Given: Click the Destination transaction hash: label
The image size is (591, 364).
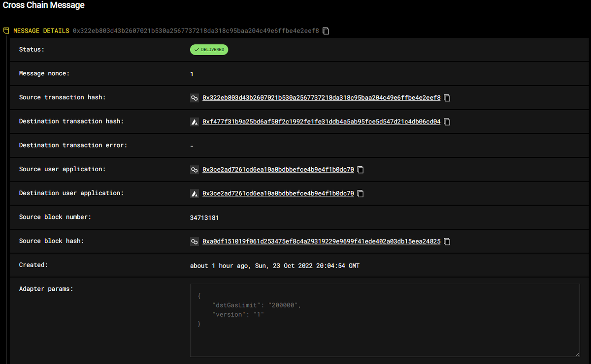Looking at the screenshot, I should pyautogui.click(x=71, y=121).
